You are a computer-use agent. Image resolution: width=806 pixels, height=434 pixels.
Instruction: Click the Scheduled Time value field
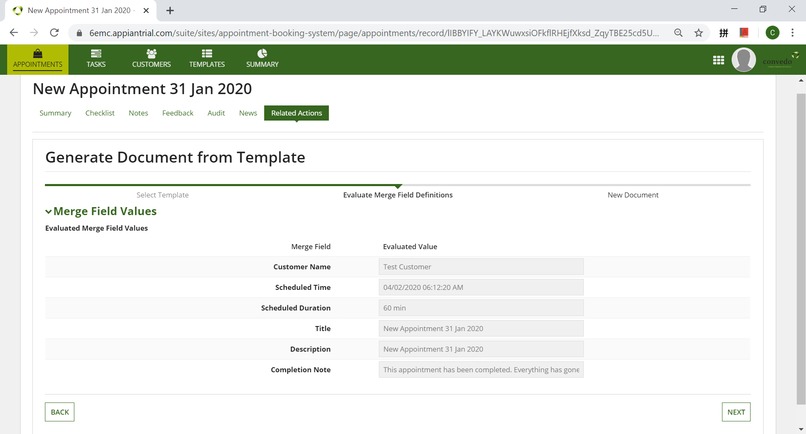point(481,287)
